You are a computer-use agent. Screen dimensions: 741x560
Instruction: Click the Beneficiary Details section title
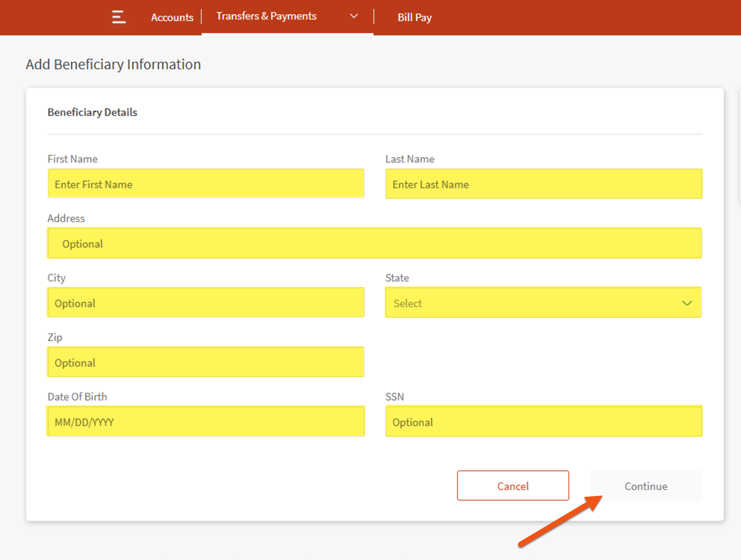coord(92,112)
